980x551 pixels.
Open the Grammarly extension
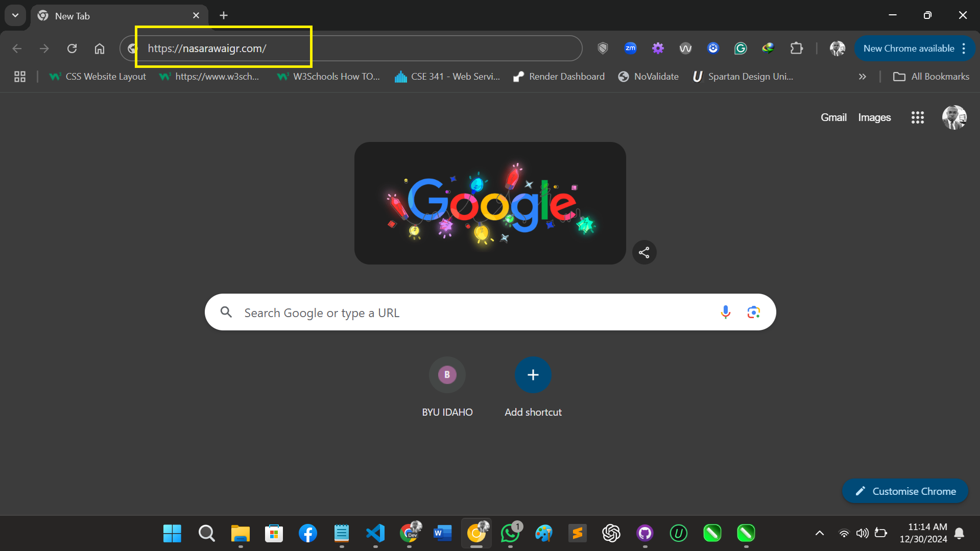click(740, 49)
